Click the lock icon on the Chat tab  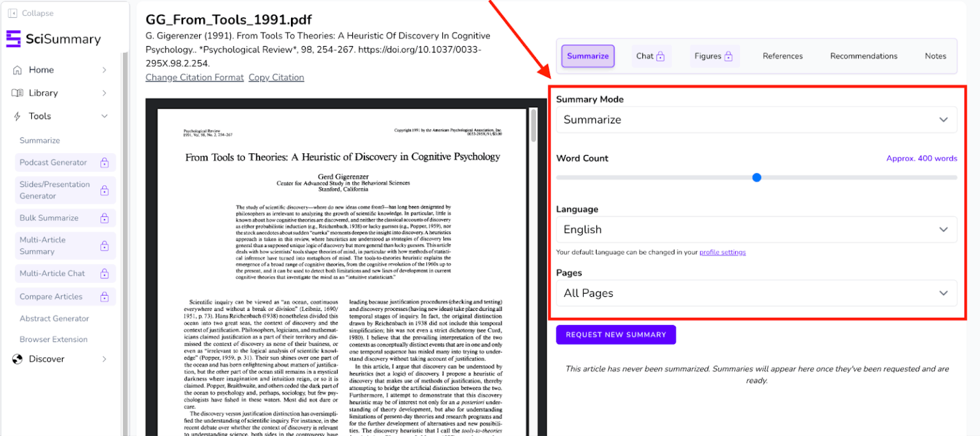coord(662,56)
